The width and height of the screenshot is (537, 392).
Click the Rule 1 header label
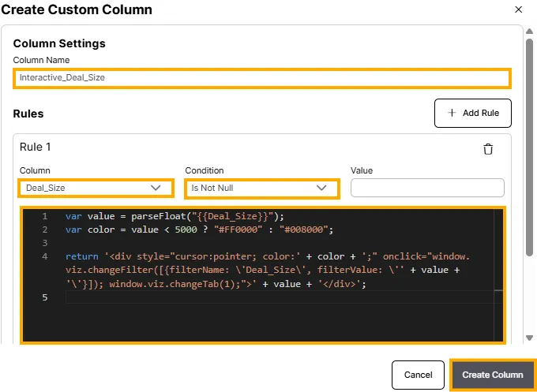pyautogui.click(x=36, y=147)
